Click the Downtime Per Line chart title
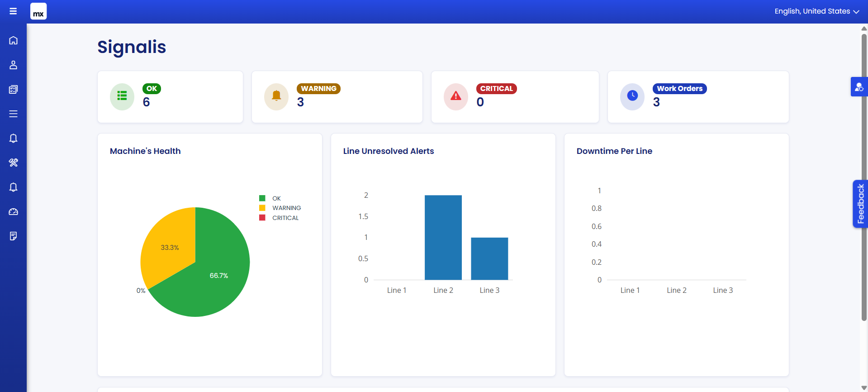The width and height of the screenshot is (868, 392). tap(614, 151)
